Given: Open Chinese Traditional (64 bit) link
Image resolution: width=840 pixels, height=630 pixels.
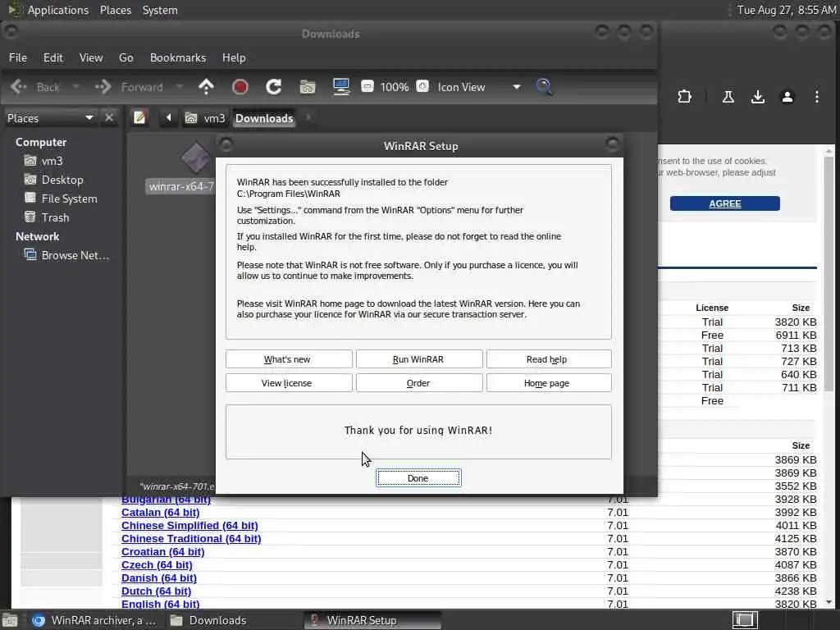Looking at the screenshot, I should click(191, 538).
